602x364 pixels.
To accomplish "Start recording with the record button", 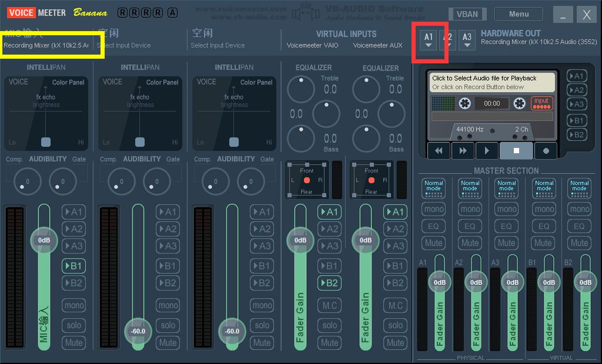I will click(546, 151).
